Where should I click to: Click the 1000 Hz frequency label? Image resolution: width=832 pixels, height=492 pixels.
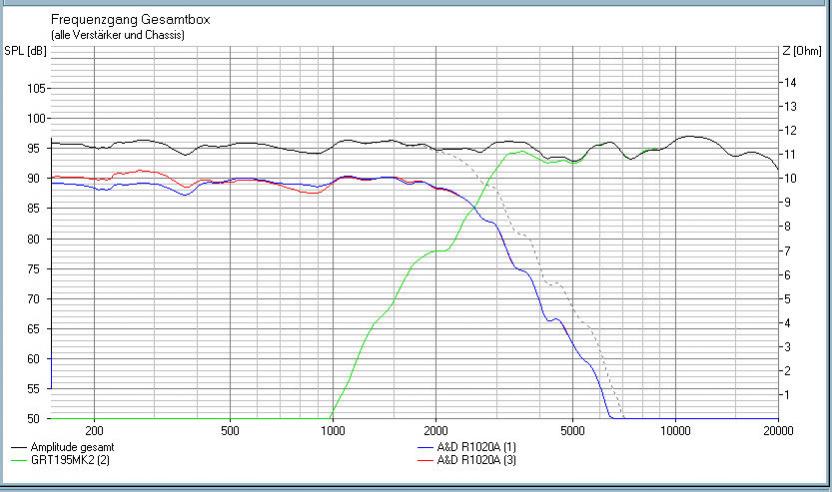333,430
